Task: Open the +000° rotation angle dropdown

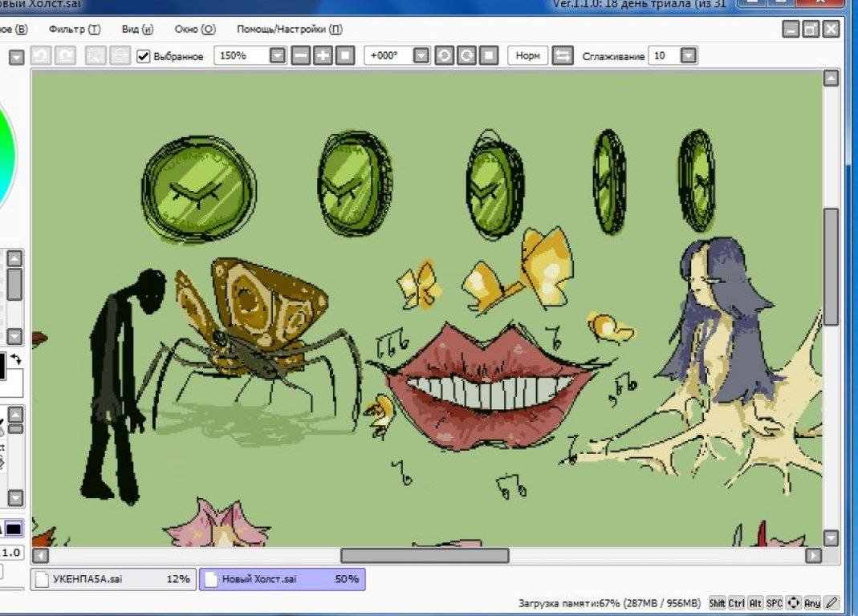Action: 421,56
